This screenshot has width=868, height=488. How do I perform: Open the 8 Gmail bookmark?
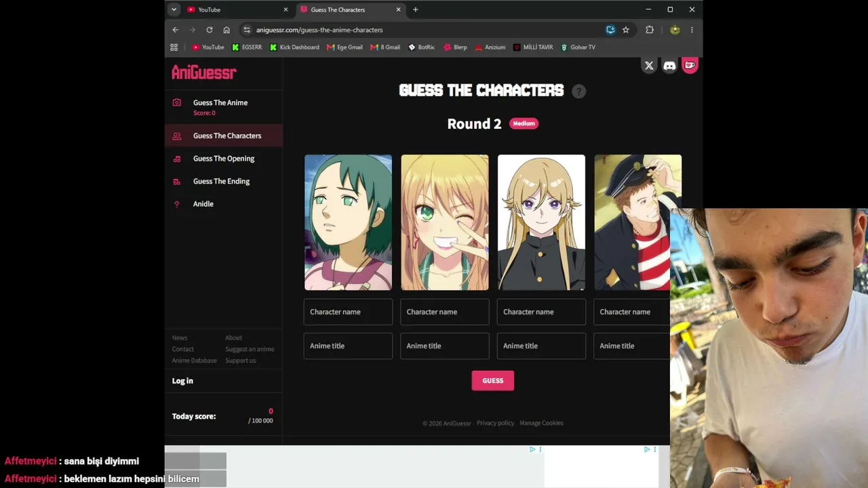click(x=385, y=47)
